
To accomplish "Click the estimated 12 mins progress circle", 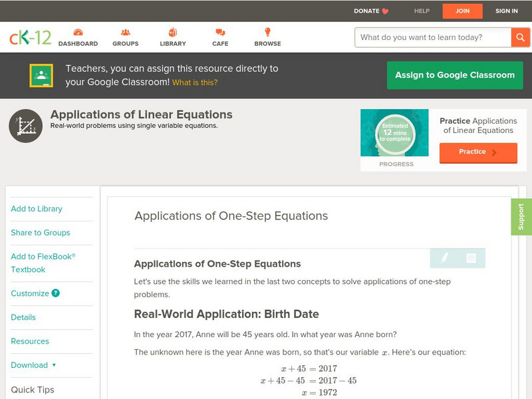I will click(x=396, y=132).
